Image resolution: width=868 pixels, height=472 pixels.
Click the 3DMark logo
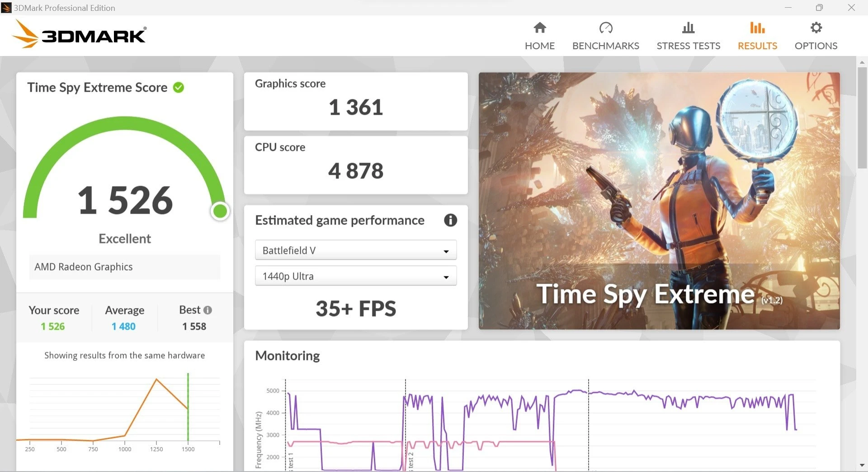tap(80, 34)
